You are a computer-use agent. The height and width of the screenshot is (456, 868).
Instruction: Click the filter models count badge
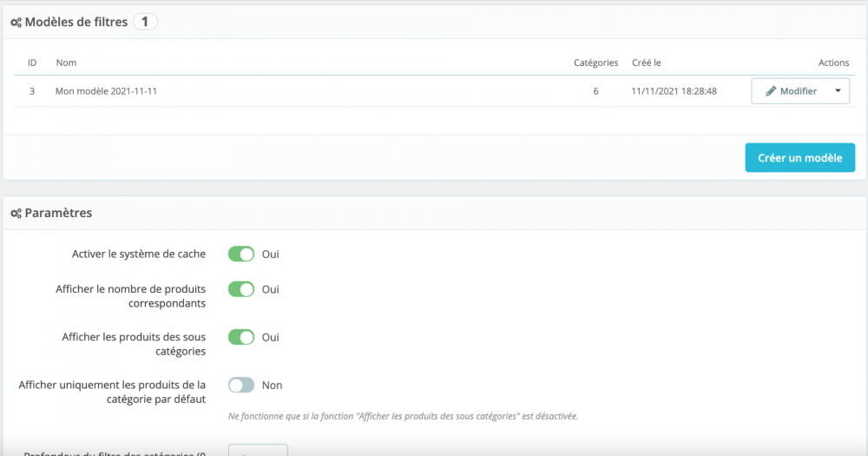(x=145, y=22)
